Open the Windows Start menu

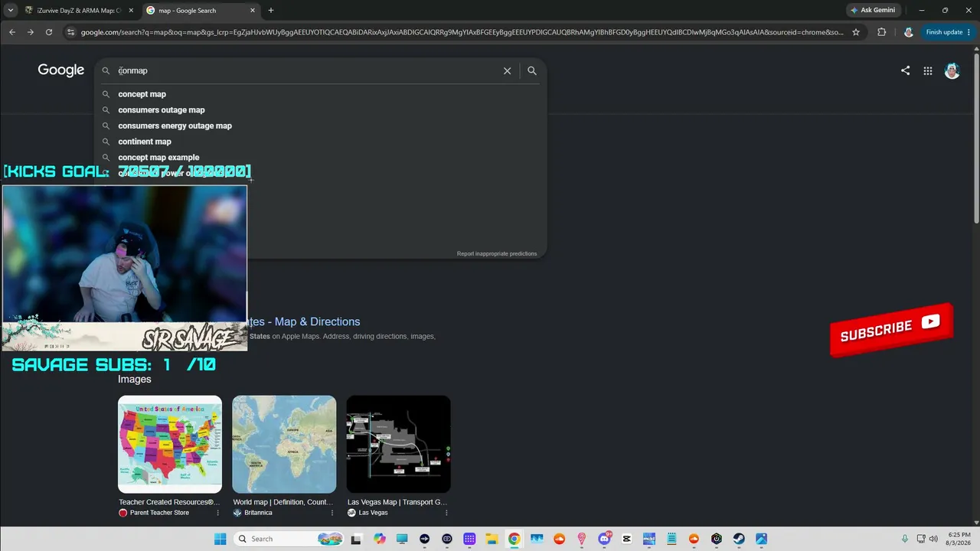click(220, 539)
